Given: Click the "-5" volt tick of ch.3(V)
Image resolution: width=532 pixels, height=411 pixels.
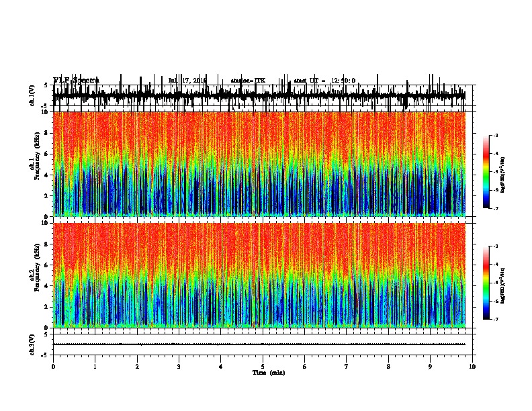Looking at the screenshot, I should click(46, 355).
